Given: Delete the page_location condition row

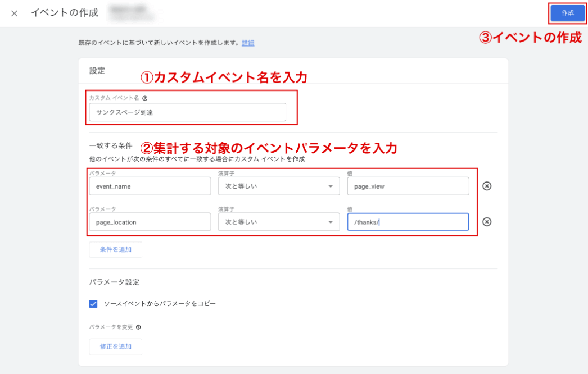Looking at the screenshot, I should pyautogui.click(x=487, y=222).
